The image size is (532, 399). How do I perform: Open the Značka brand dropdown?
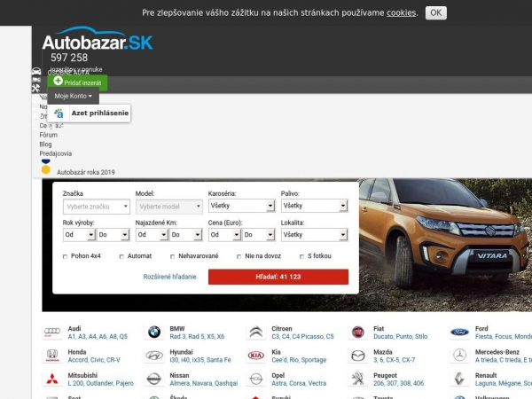97,207
